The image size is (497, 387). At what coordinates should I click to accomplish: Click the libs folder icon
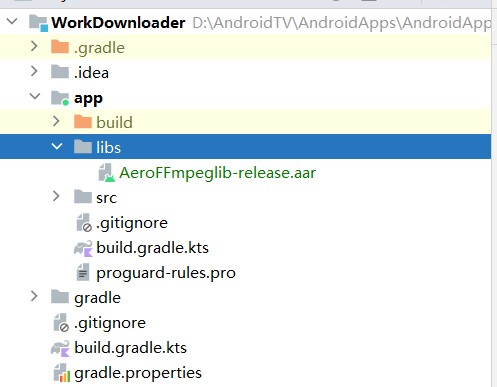pos(83,147)
